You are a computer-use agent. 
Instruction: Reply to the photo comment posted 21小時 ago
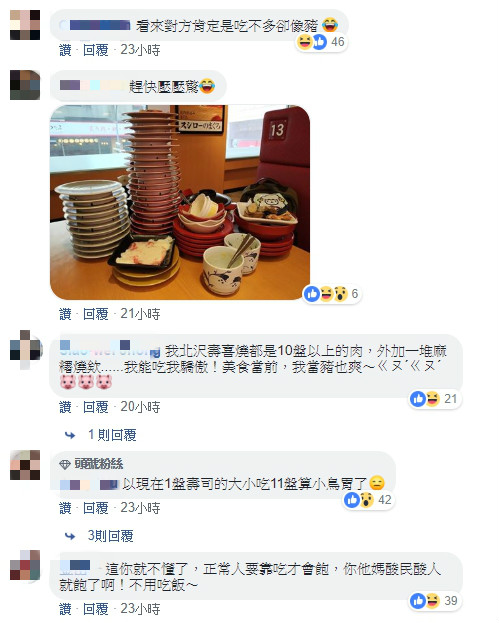click(96, 314)
